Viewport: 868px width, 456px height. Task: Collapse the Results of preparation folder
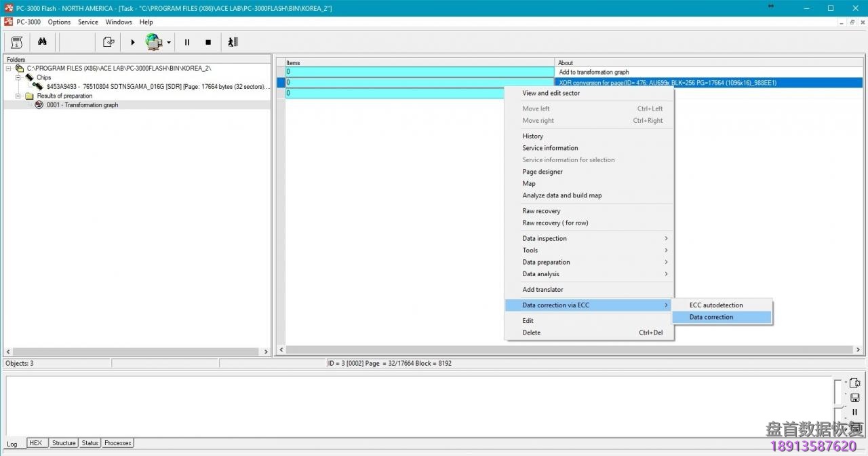pos(19,96)
